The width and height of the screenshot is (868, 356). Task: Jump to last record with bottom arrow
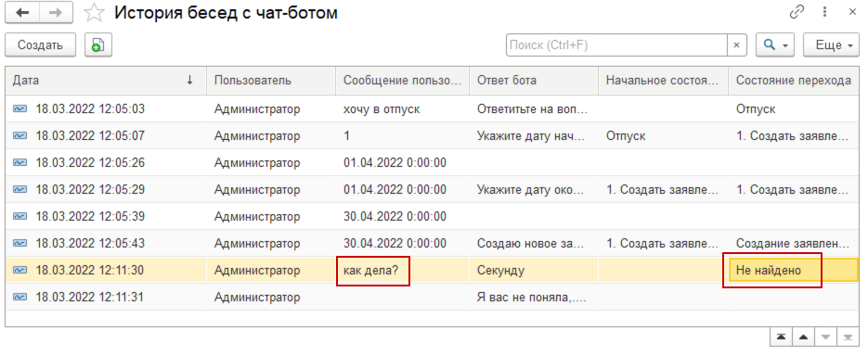(848, 337)
